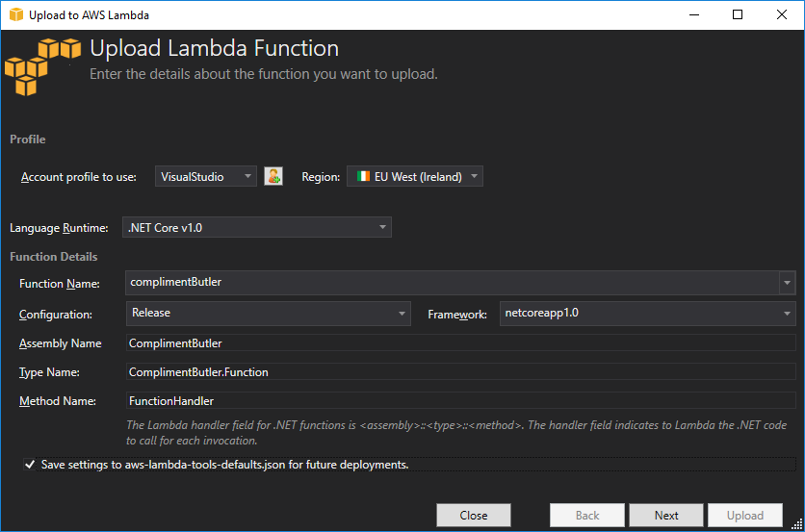Click the title bar AWS Lambda icon
The width and height of the screenshot is (805, 532).
(16, 15)
